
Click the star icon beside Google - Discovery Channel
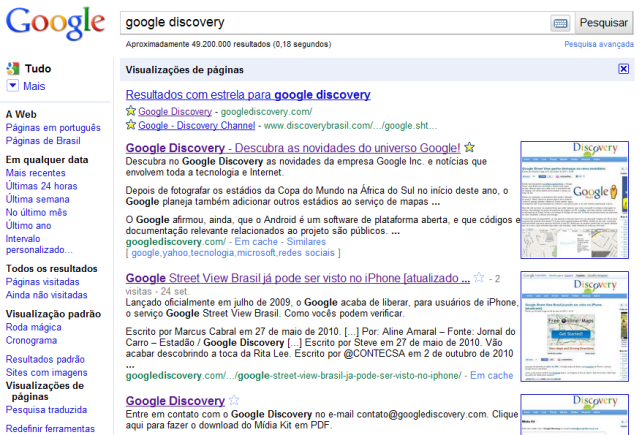[x=131, y=126]
